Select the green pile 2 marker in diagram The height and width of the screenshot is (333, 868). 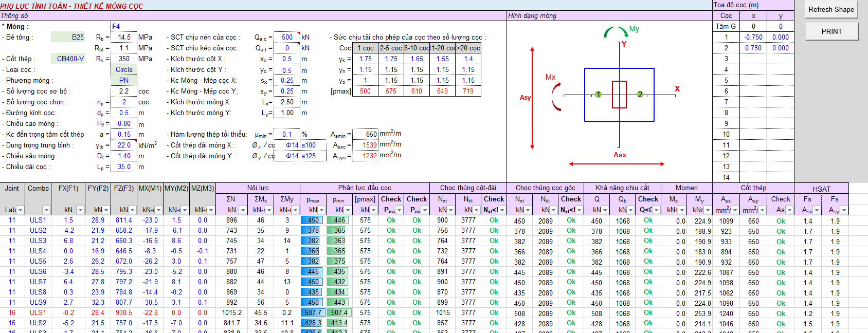640,95
